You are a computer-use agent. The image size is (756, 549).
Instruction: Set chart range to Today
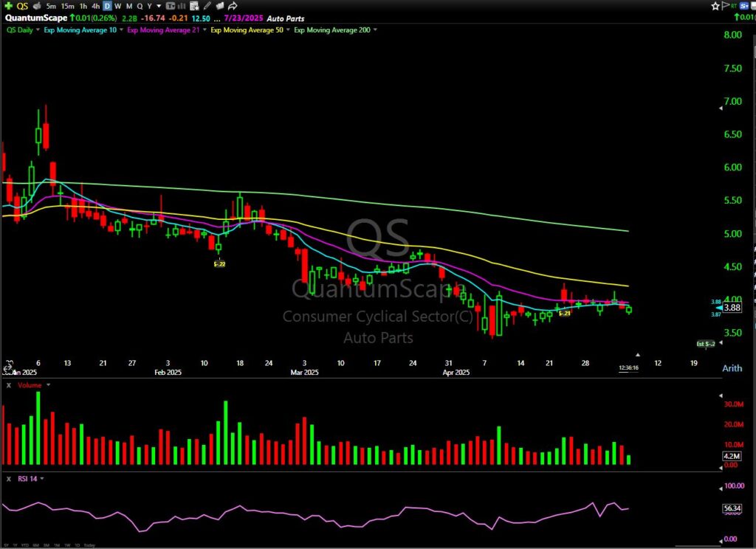(89, 545)
